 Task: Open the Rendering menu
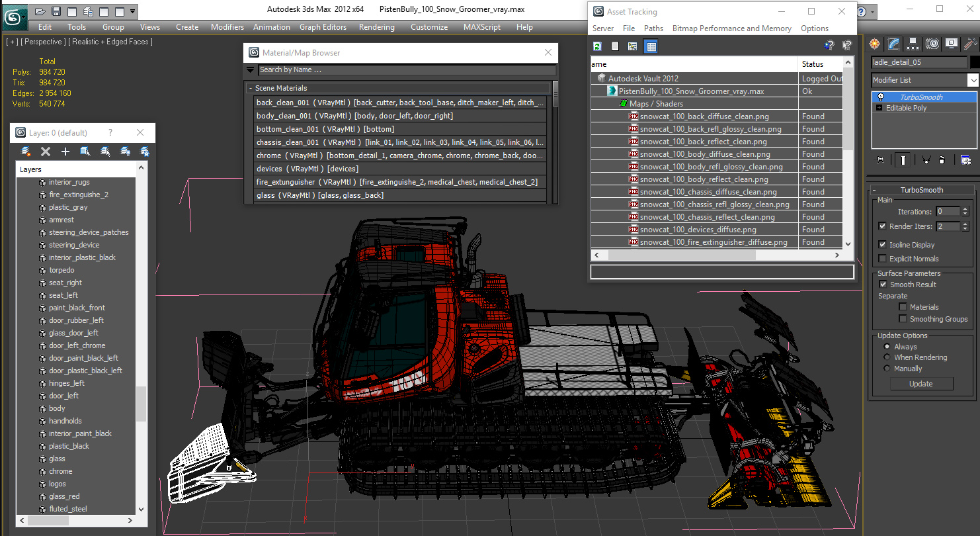(x=377, y=27)
